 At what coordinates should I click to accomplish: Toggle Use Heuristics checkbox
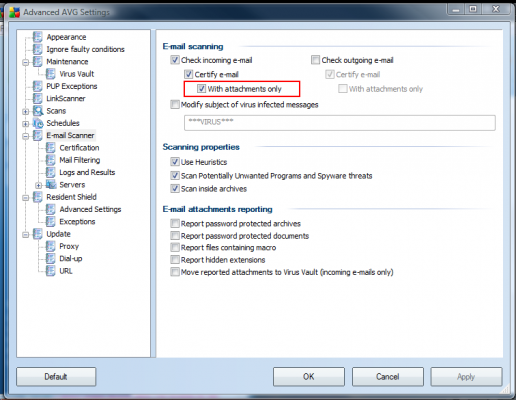pos(175,162)
